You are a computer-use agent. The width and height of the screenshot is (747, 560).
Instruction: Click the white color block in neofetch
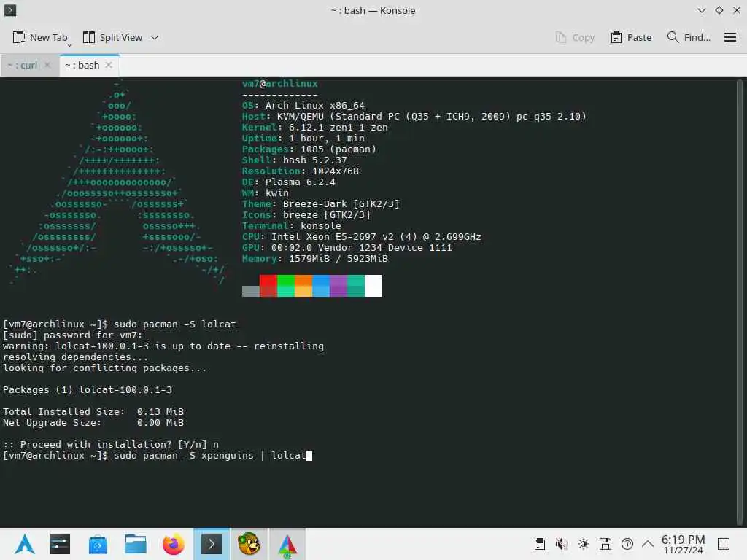click(x=373, y=286)
